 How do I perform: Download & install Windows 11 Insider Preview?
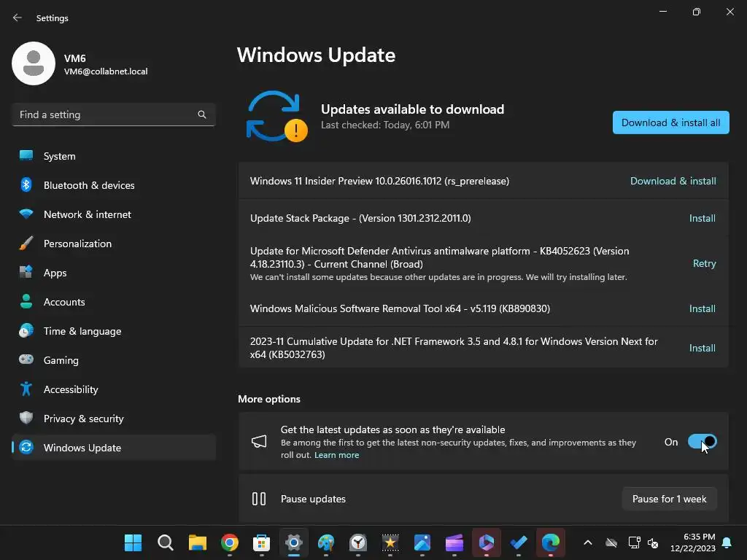click(673, 181)
